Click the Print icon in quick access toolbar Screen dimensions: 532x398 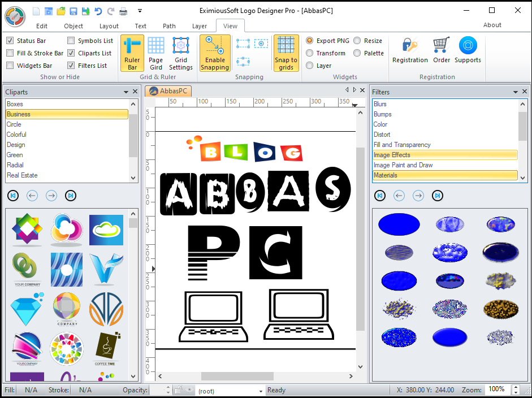pos(123,11)
